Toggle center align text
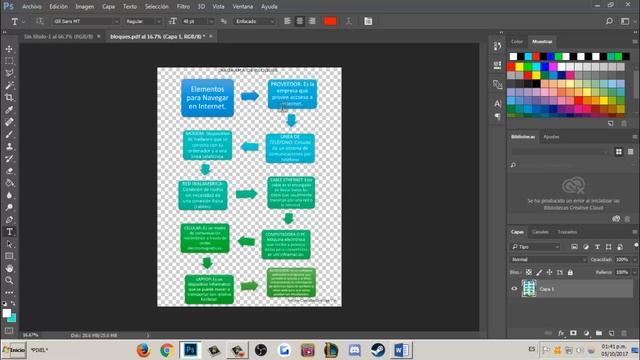Image resolution: width=640 pixels, height=360 pixels. click(300, 21)
